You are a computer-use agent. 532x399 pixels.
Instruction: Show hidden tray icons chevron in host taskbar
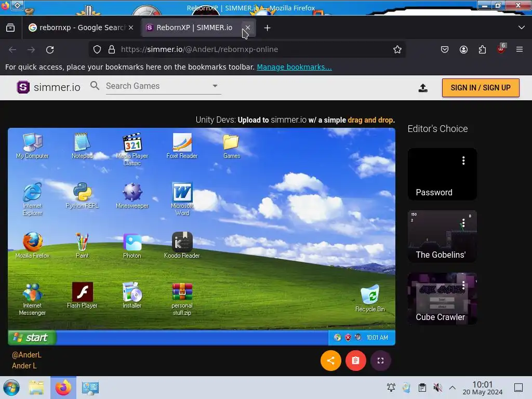click(x=453, y=388)
